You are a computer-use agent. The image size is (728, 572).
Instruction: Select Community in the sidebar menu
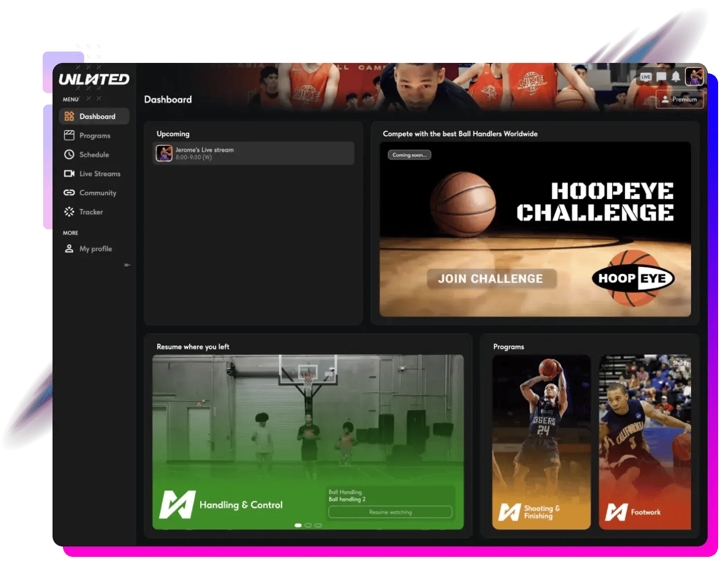[94, 193]
